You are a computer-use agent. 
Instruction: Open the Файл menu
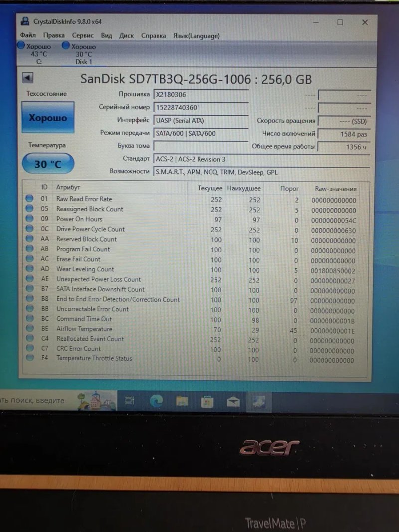pos(28,35)
